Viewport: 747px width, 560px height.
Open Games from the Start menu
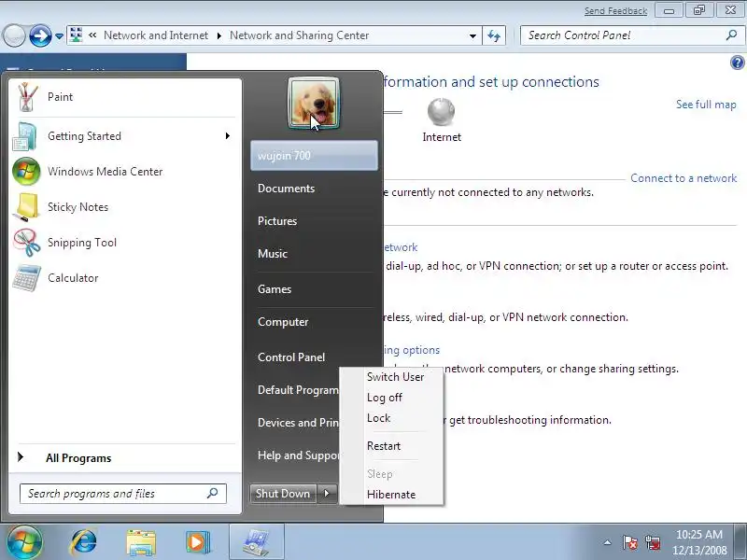(x=314, y=289)
